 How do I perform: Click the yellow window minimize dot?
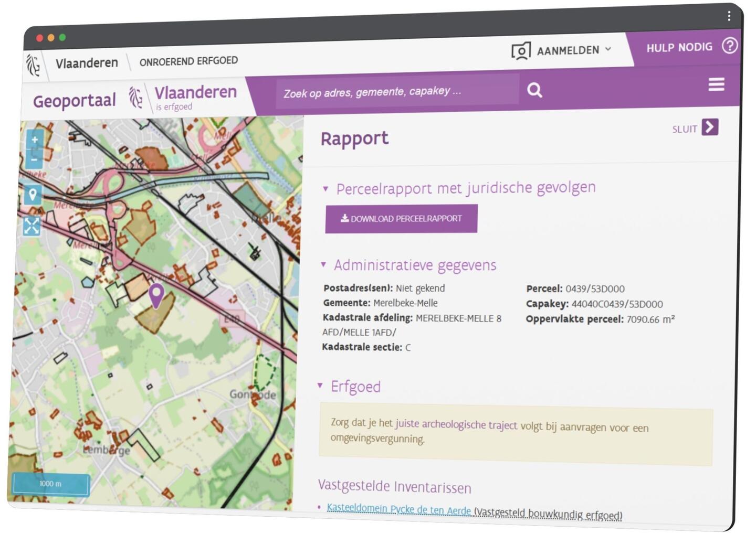coord(51,38)
